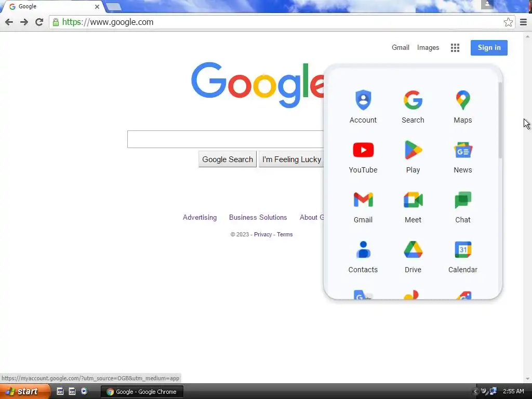
Task: Open the Calendar app icon
Action: (463, 257)
